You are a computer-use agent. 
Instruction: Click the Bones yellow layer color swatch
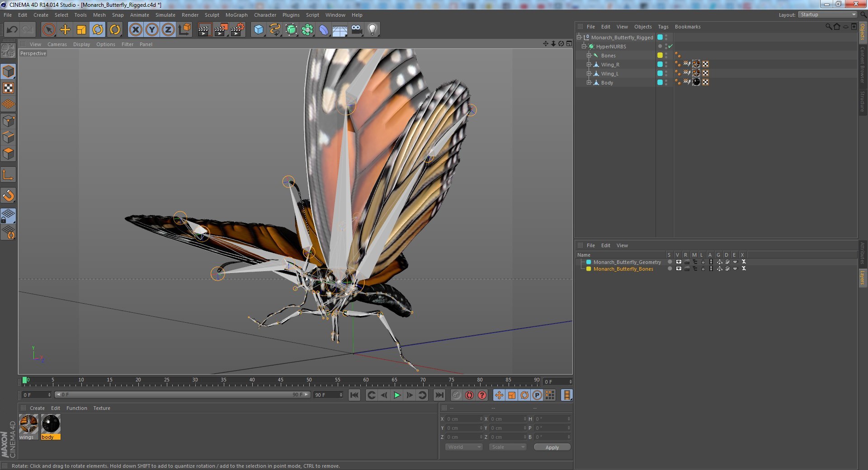tap(660, 55)
